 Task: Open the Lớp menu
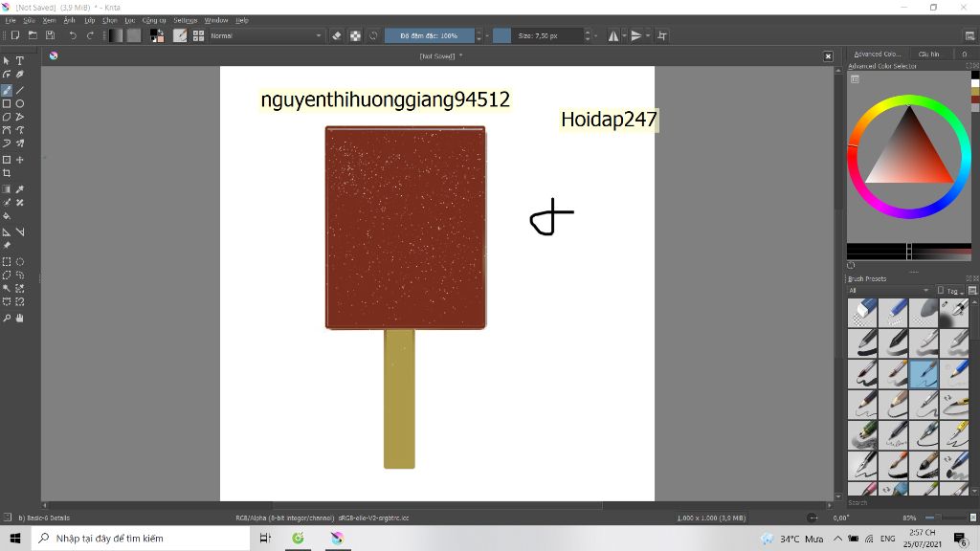(x=89, y=20)
